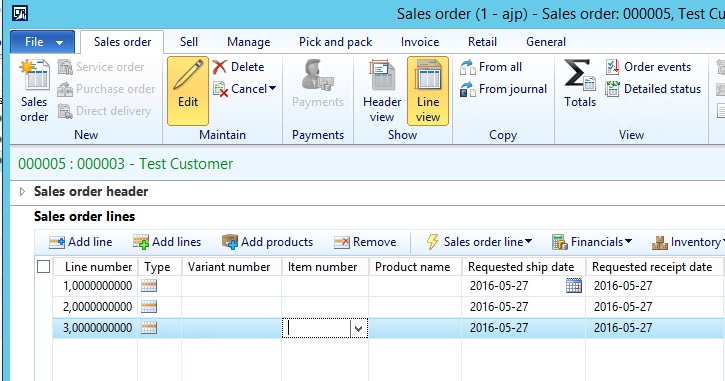The image size is (725, 381).
Task: Switch to the Sell tab
Action: tap(189, 42)
